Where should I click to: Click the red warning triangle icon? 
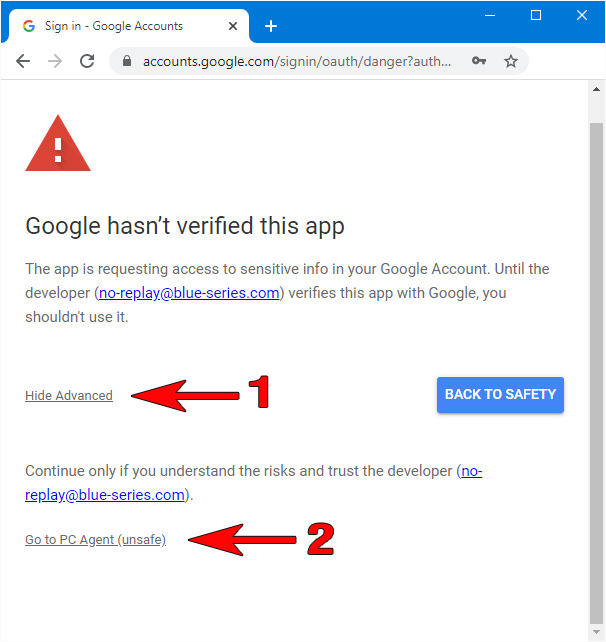[58, 143]
